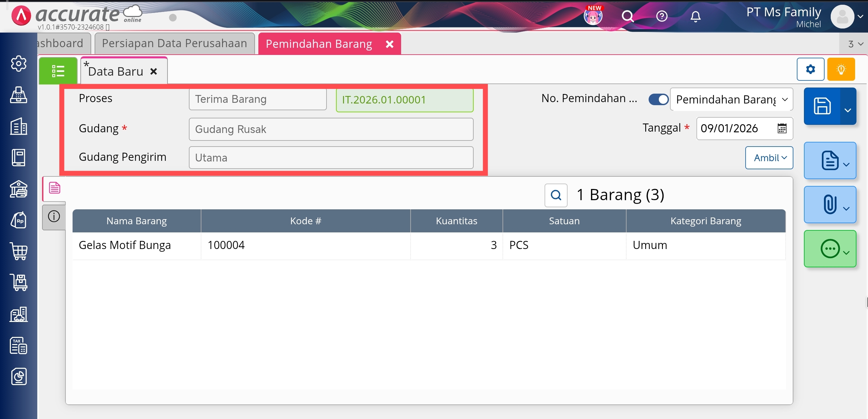Click the blue save icon button
This screenshot has height=419, width=868.
coord(822,106)
